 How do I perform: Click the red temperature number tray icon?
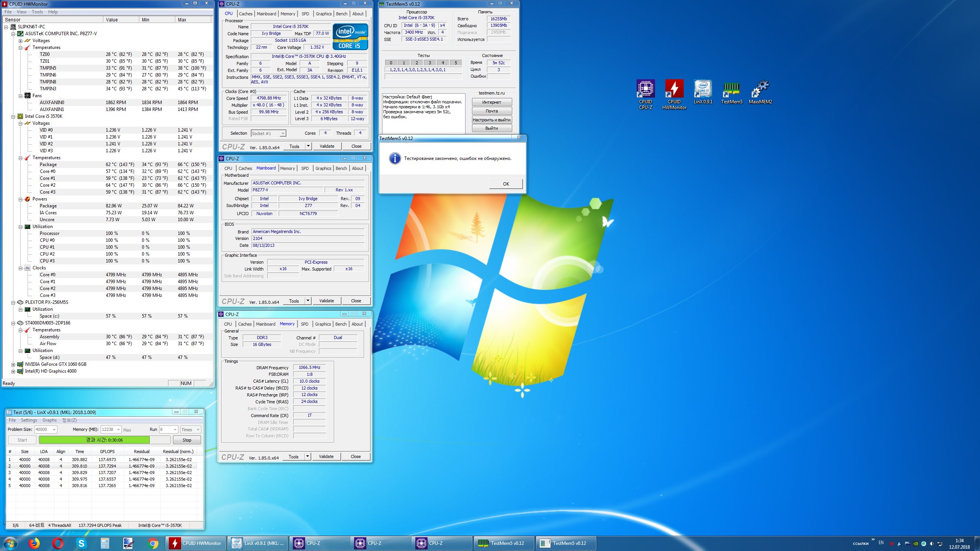tap(891, 543)
